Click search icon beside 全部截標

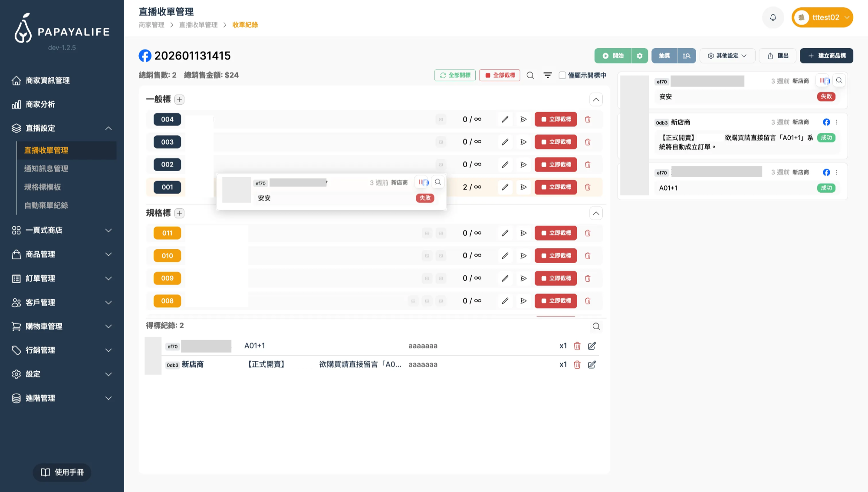coord(530,75)
